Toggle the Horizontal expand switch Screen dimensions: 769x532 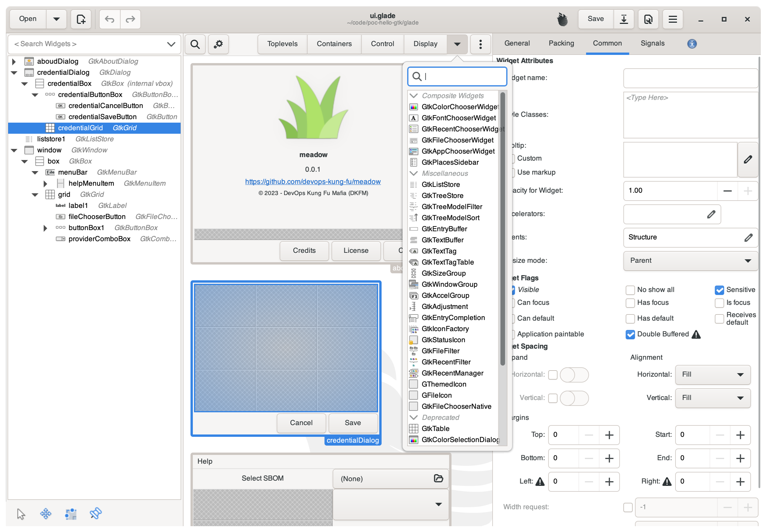pyautogui.click(x=574, y=375)
